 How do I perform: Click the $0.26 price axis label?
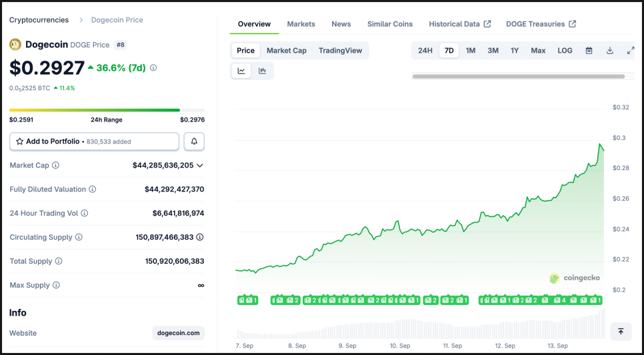click(621, 198)
